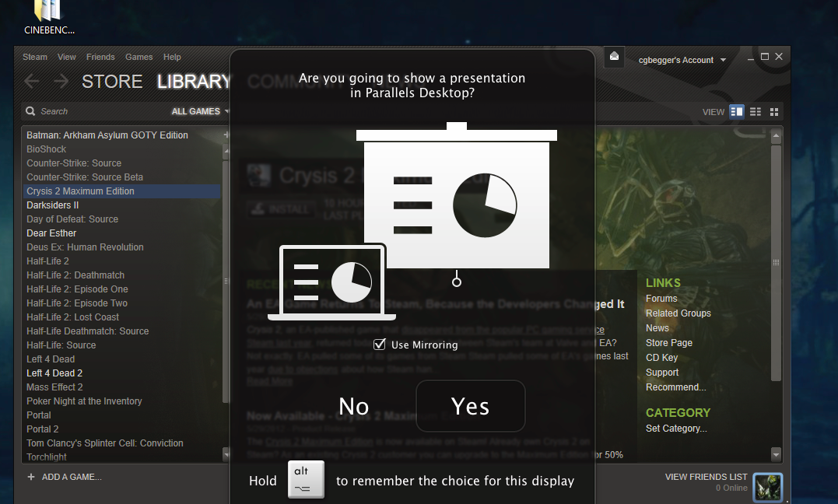The width and height of the screenshot is (838, 504).
Task: Select Portal 2 in the game list
Action: pyautogui.click(x=42, y=429)
